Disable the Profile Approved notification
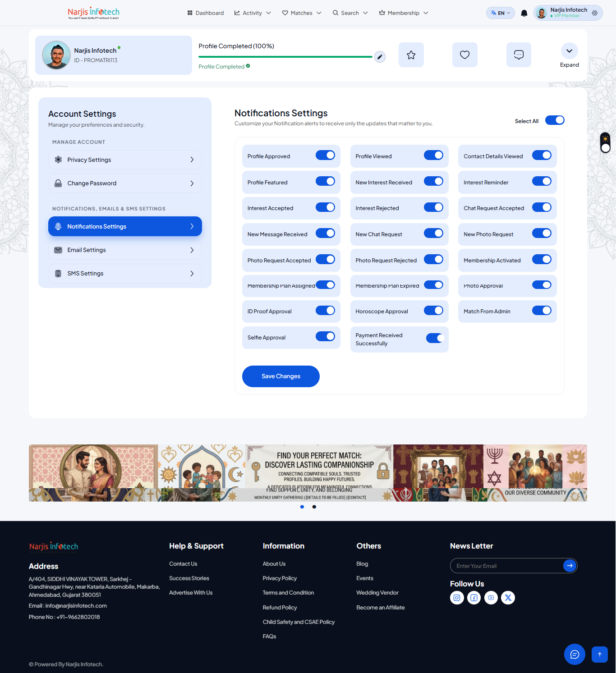 pos(325,155)
